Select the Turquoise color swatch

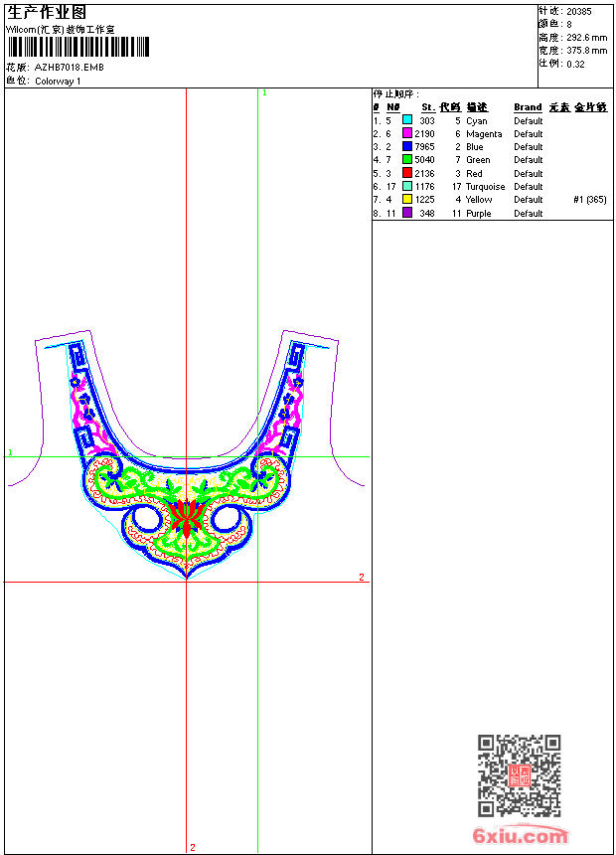[407, 186]
